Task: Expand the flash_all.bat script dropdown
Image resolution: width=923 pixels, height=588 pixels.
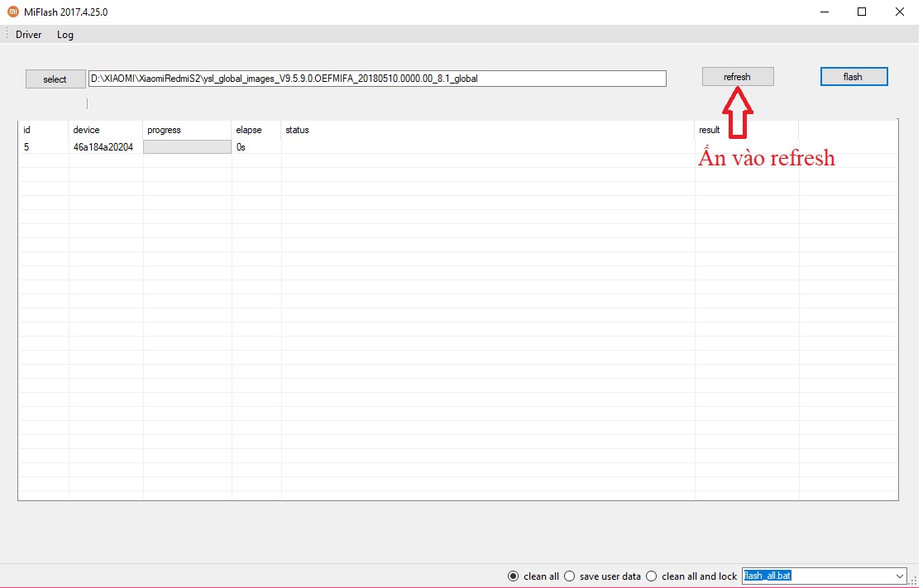Action: [x=900, y=576]
